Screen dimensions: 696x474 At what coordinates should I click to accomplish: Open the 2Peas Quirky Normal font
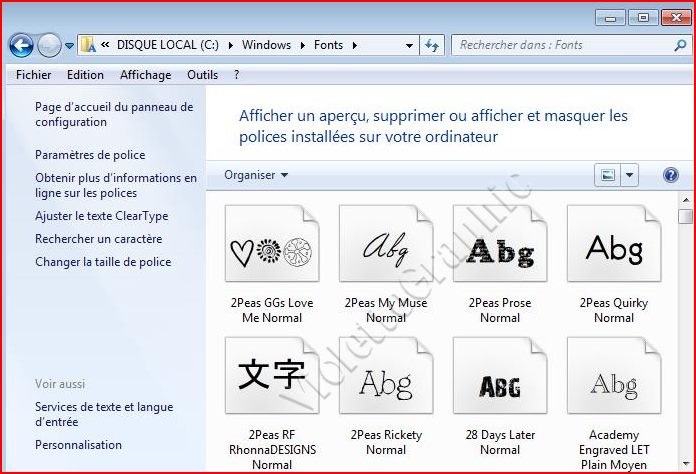614,249
